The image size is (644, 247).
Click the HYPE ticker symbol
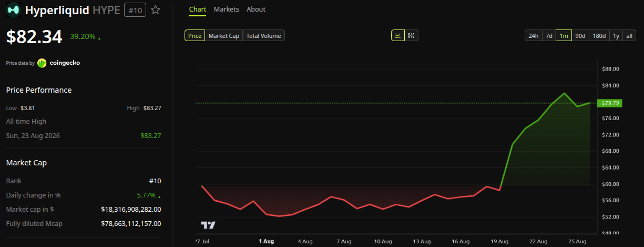pos(107,10)
